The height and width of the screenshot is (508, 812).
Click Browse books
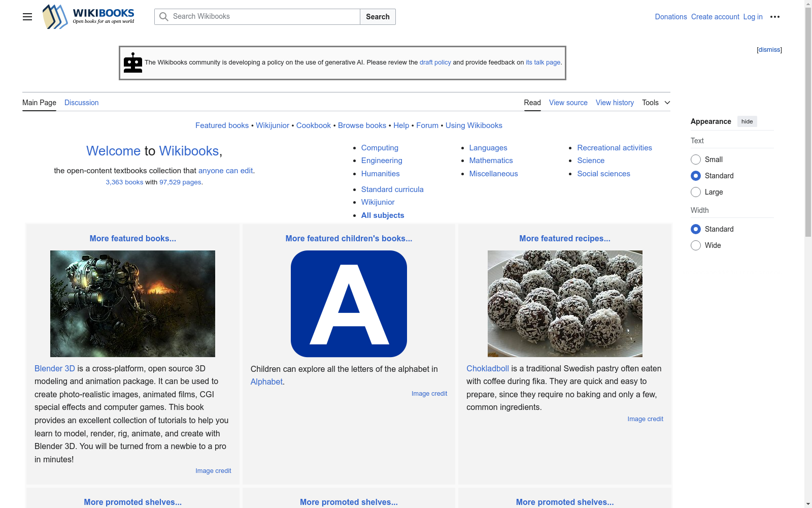pyautogui.click(x=362, y=125)
